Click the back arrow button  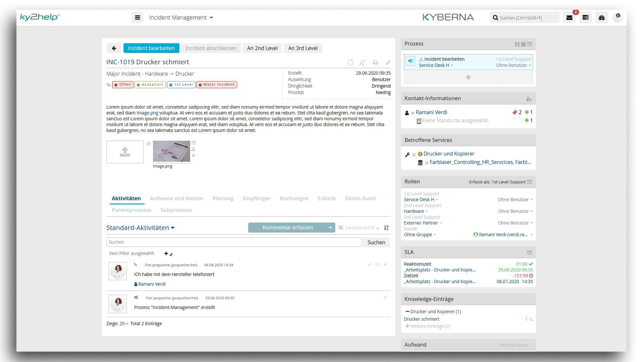[x=114, y=48]
